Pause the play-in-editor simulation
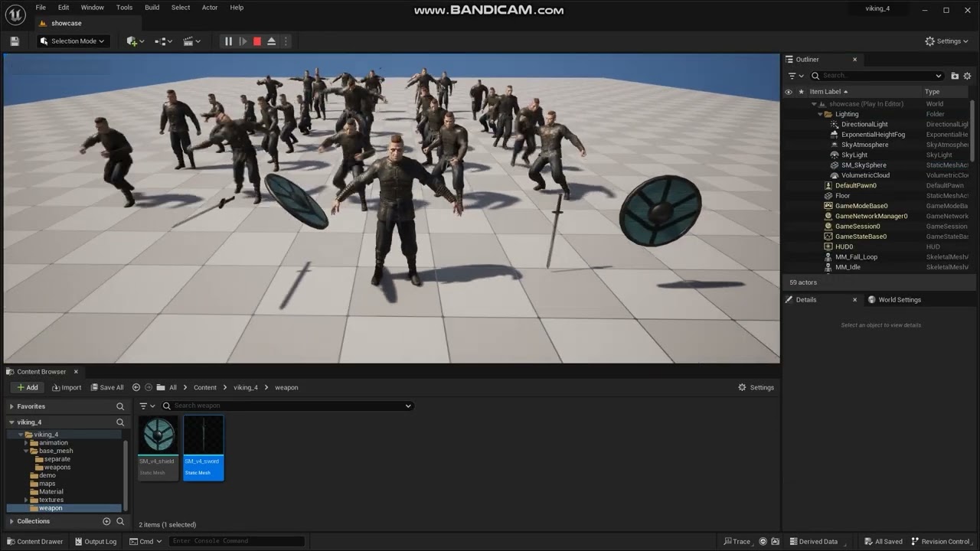 (x=228, y=41)
